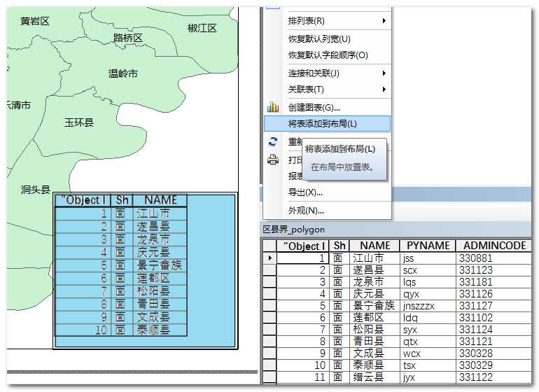Click the cell 庆元县 in attribute table
539x392 pixels.
pyautogui.click(x=374, y=294)
